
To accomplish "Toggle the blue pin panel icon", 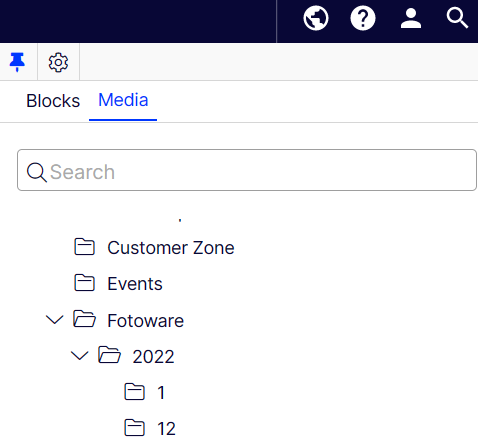I will tap(17, 62).
